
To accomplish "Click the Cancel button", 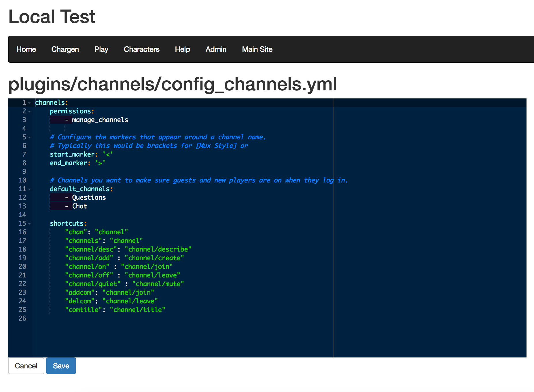I will tap(26, 366).
